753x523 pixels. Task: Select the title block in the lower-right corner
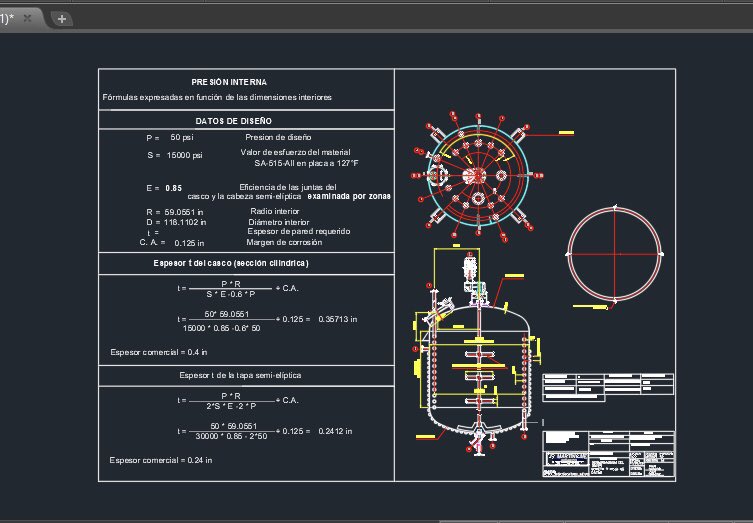(x=609, y=454)
